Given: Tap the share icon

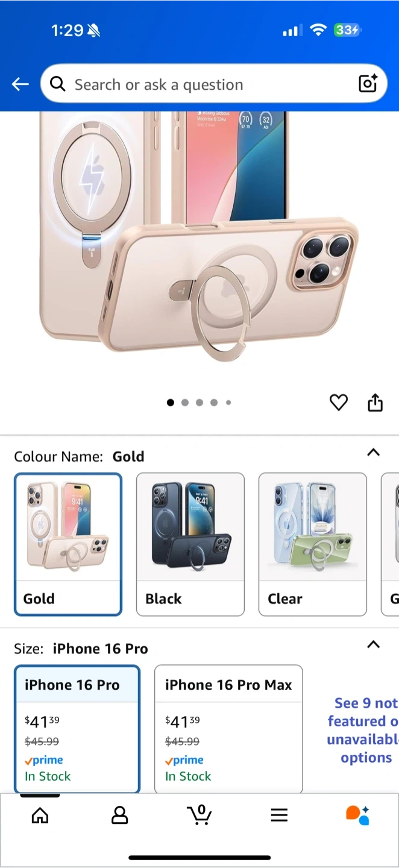Looking at the screenshot, I should 375,402.
